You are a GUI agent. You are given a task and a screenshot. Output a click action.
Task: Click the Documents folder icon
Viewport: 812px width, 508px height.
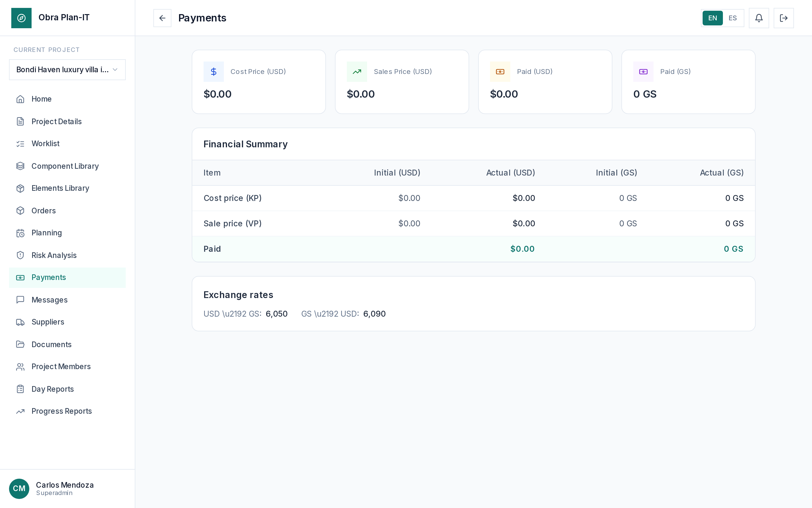click(x=21, y=344)
